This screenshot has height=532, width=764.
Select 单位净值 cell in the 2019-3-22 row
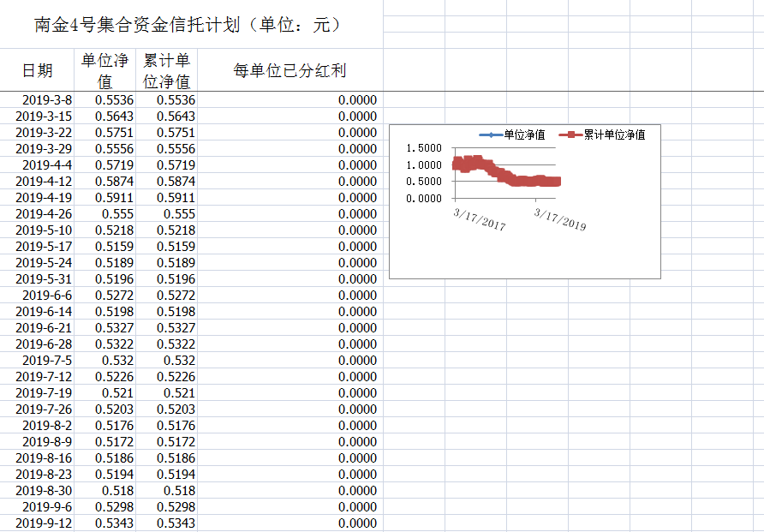click(x=104, y=133)
